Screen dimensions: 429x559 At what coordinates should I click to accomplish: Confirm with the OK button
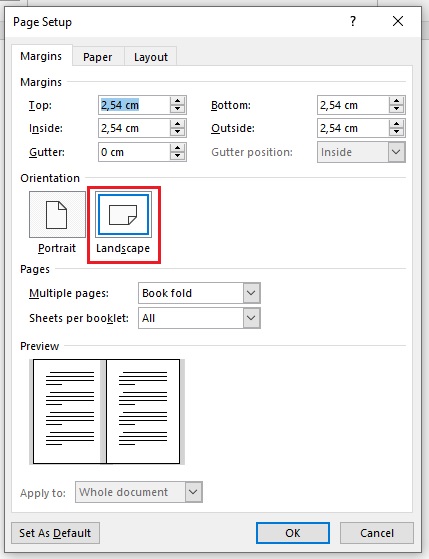point(293,533)
